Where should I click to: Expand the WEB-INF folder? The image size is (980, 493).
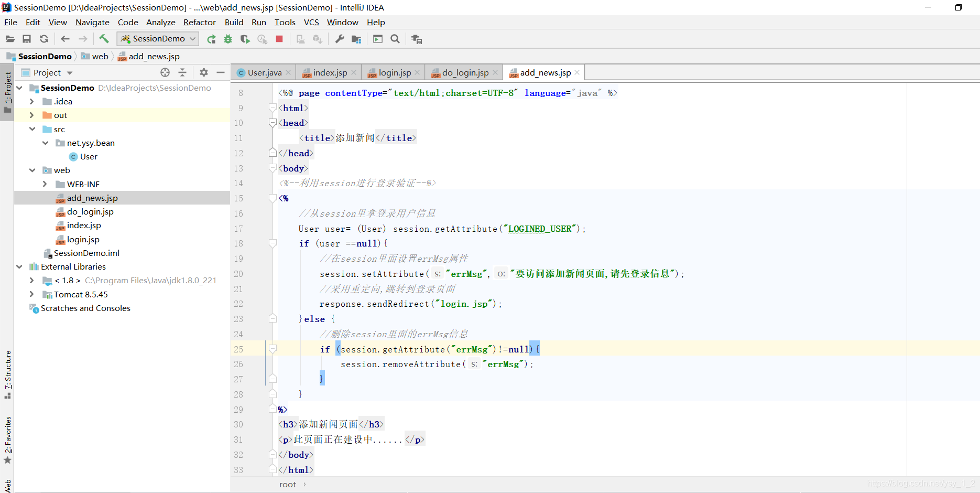click(x=45, y=184)
